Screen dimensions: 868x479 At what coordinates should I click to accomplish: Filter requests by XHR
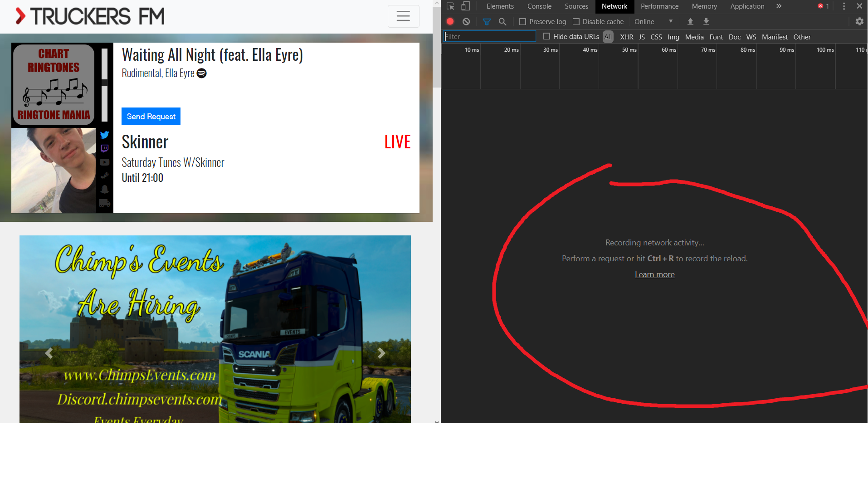[627, 37]
